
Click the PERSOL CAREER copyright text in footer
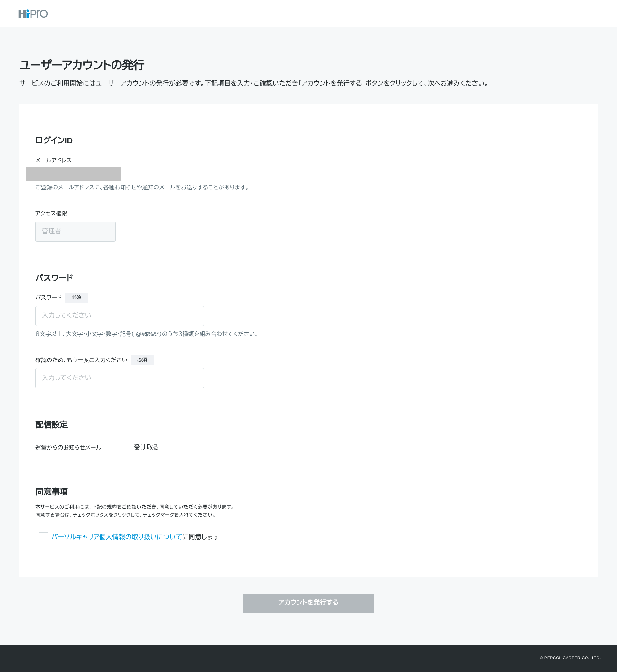tap(570, 657)
